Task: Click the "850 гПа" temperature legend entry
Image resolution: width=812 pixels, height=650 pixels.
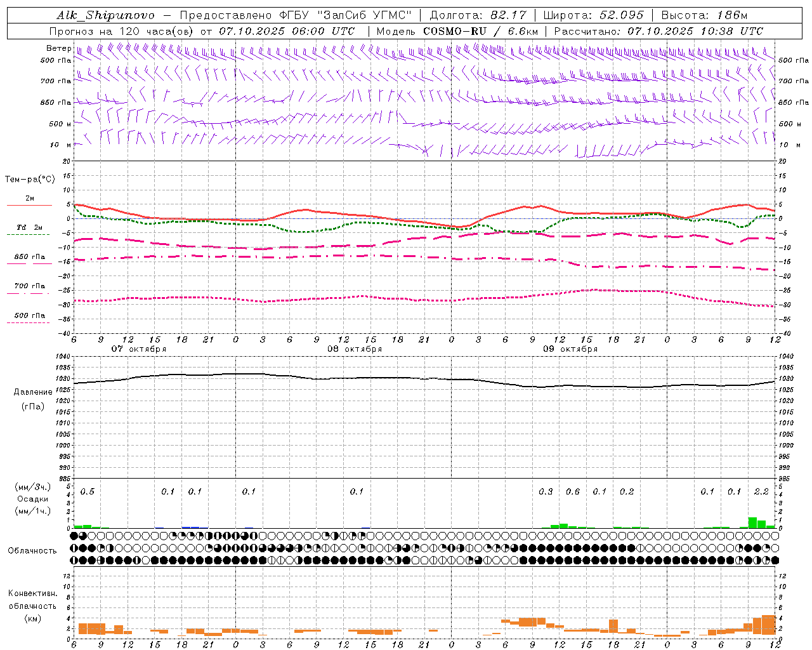Action: (x=30, y=257)
